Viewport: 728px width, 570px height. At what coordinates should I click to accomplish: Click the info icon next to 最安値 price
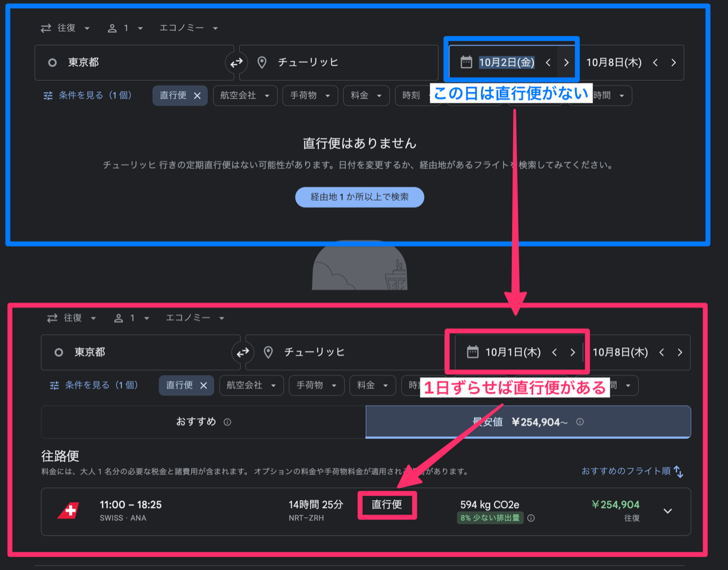pyautogui.click(x=580, y=421)
